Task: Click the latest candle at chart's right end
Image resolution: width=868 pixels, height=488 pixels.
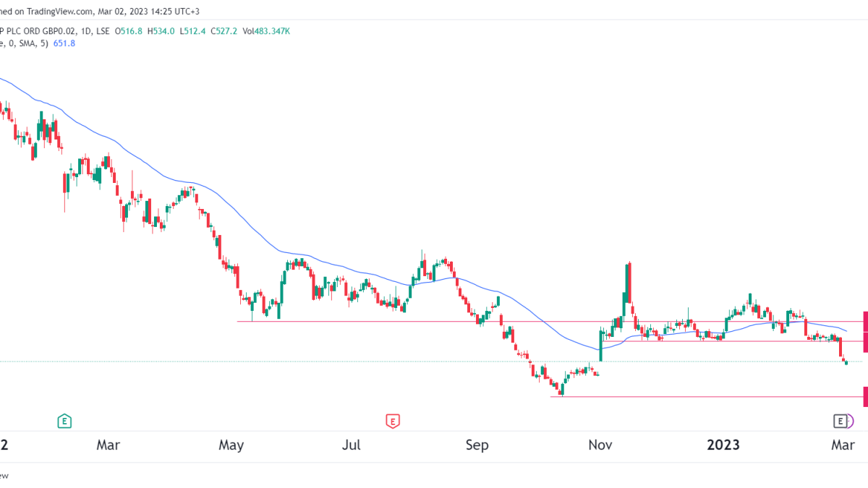Action: [x=846, y=362]
